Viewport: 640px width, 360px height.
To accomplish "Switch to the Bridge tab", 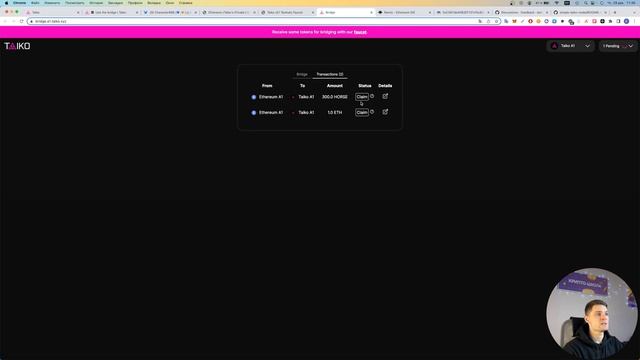I will (302, 74).
